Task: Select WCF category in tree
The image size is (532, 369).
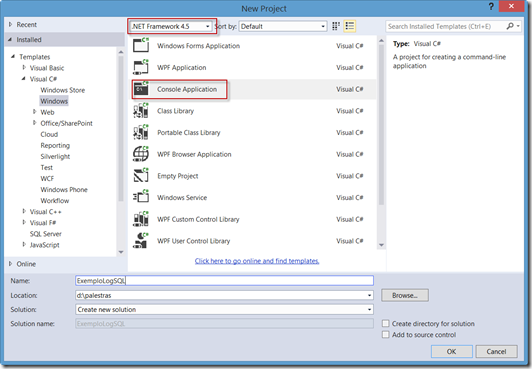Action: tap(47, 178)
